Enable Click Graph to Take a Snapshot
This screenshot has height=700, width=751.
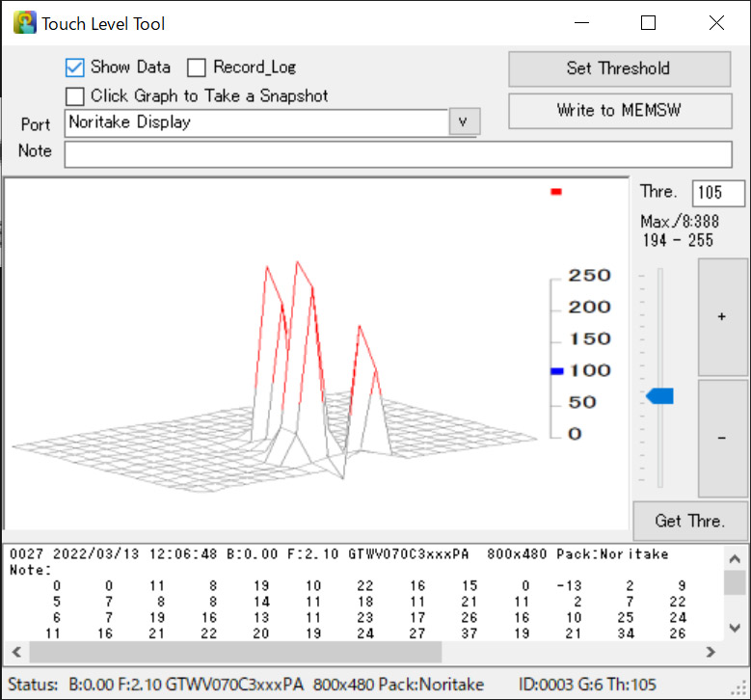pos(74,96)
